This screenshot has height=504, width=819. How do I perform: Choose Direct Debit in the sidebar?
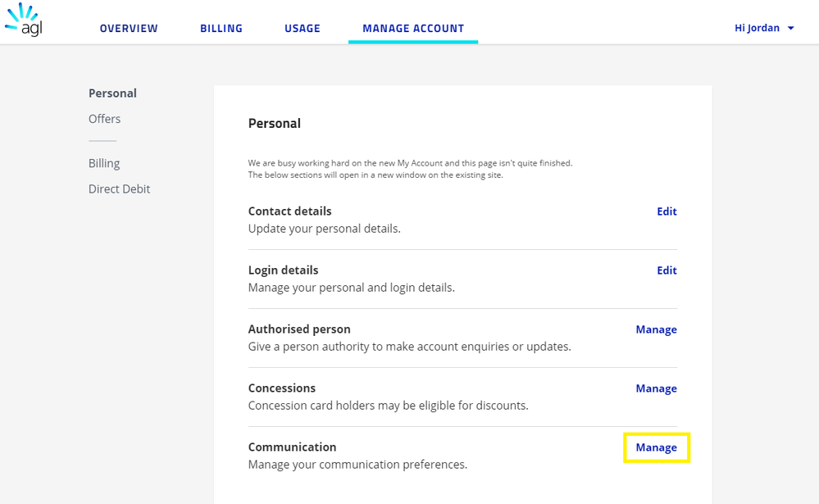[x=119, y=188]
